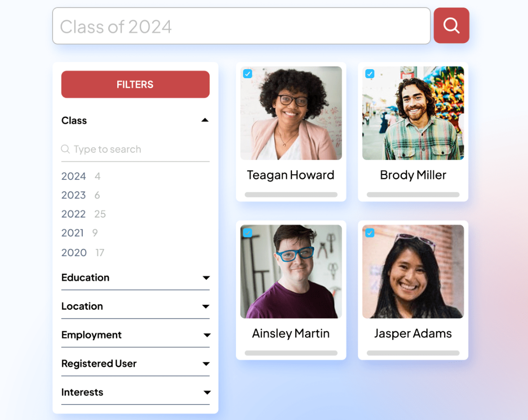This screenshot has height=420, width=528.
Task: Expand the Employment filter dropdown
Action: tap(207, 335)
